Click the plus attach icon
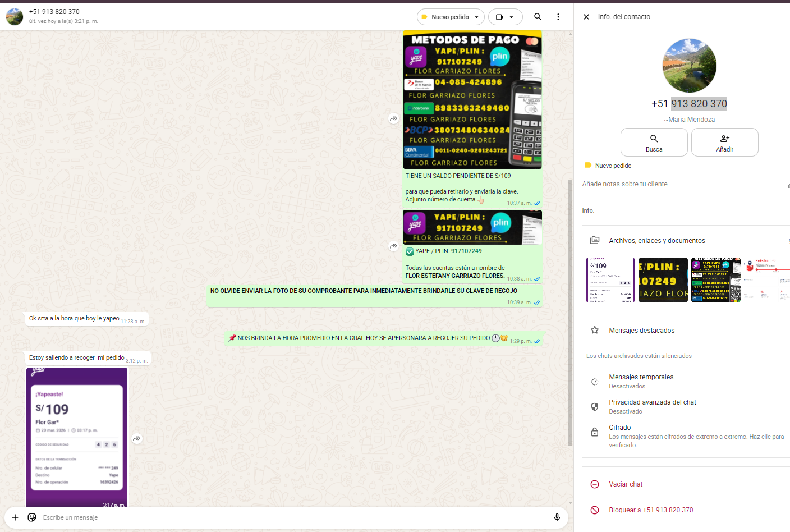790x532 pixels. pyautogui.click(x=15, y=517)
